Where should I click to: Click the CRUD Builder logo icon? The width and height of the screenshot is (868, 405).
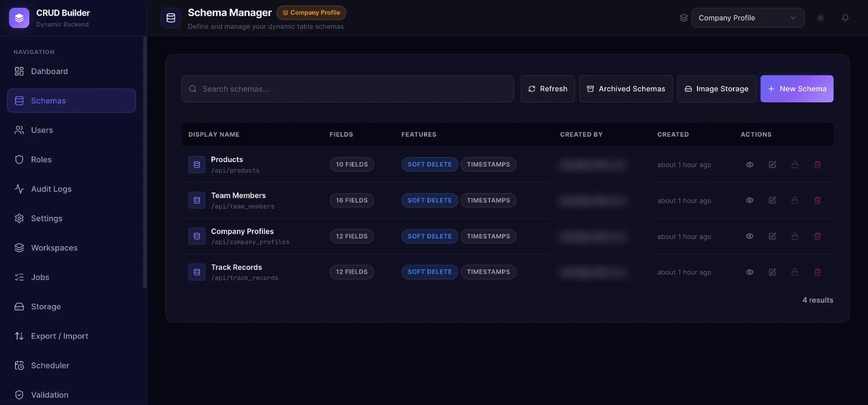19,18
